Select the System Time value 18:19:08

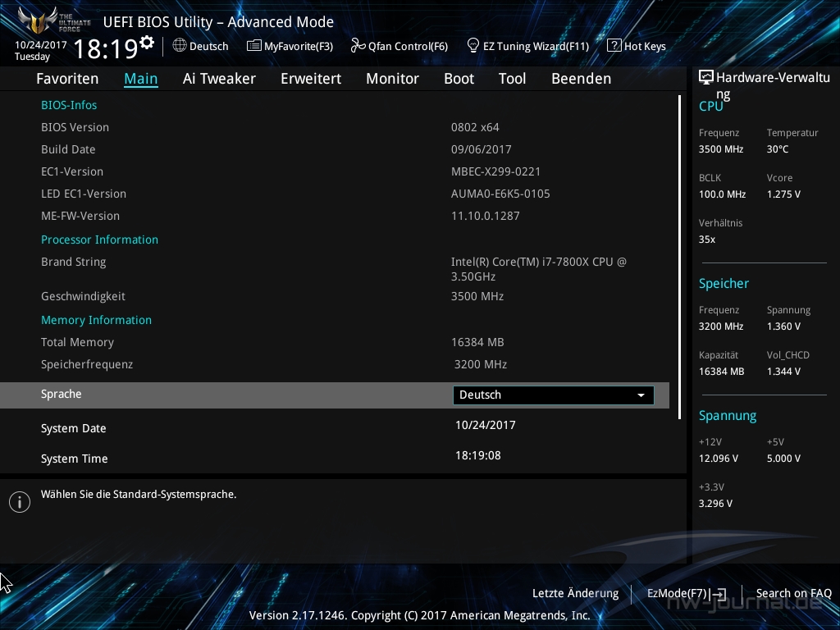click(478, 456)
